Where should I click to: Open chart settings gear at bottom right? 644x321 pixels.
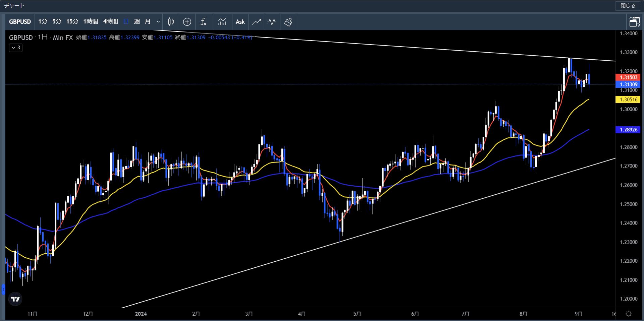click(x=629, y=314)
